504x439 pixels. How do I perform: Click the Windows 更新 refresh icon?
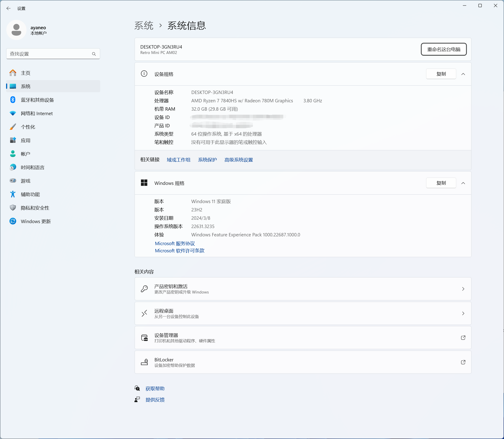tap(13, 221)
